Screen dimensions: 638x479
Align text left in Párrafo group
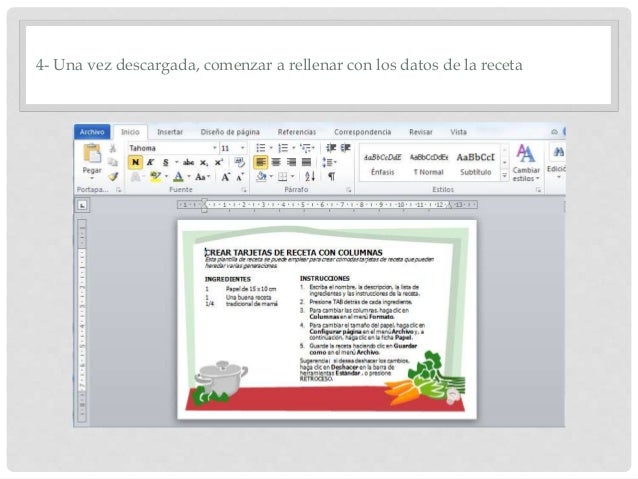click(260, 161)
